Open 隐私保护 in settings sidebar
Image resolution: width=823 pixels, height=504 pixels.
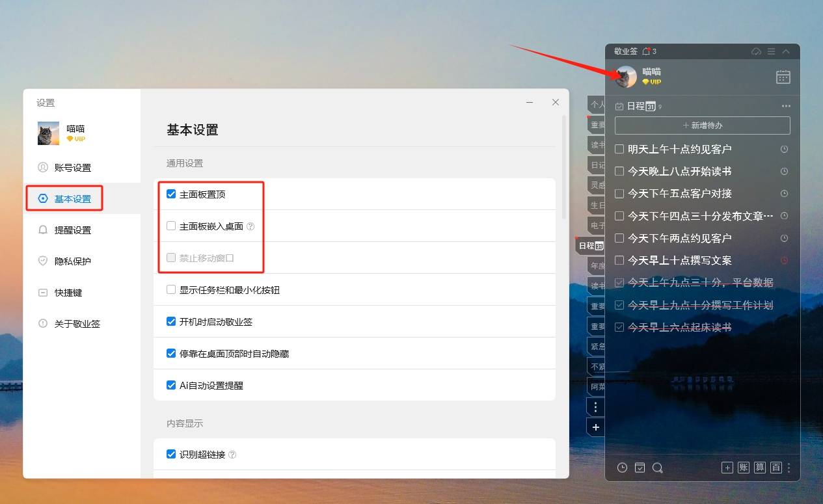82,261
